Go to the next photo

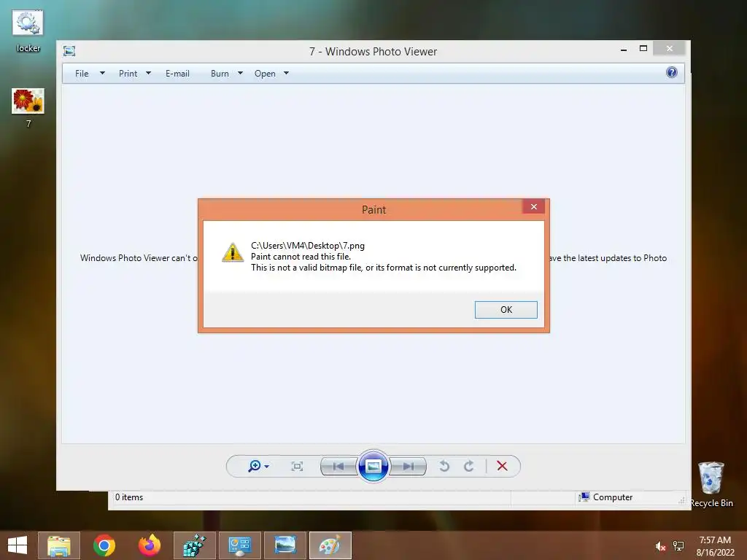408,466
